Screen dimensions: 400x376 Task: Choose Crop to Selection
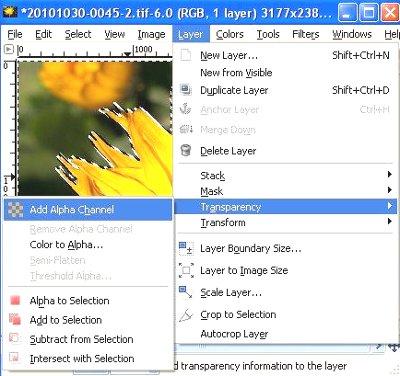pyautogui.click(x=286, y=314)
